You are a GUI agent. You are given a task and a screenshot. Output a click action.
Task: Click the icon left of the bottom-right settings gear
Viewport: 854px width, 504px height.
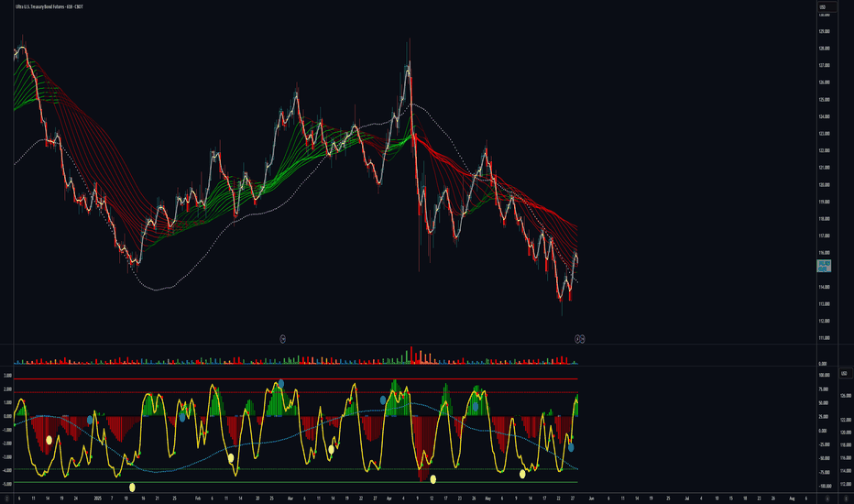point(827,499)
